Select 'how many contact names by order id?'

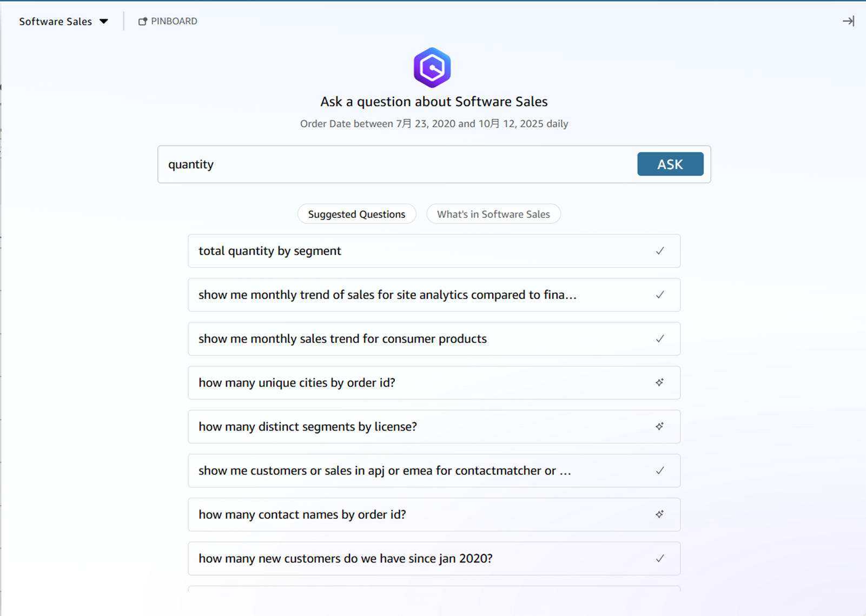click(434, 514)
